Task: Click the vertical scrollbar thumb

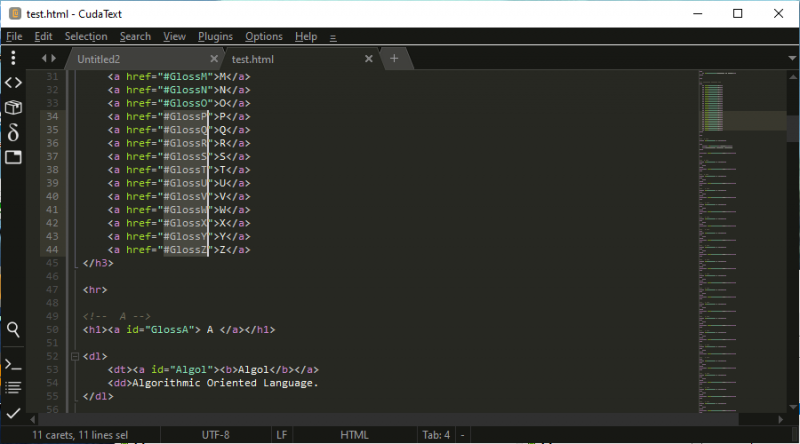Action: [x=793, y=128]
